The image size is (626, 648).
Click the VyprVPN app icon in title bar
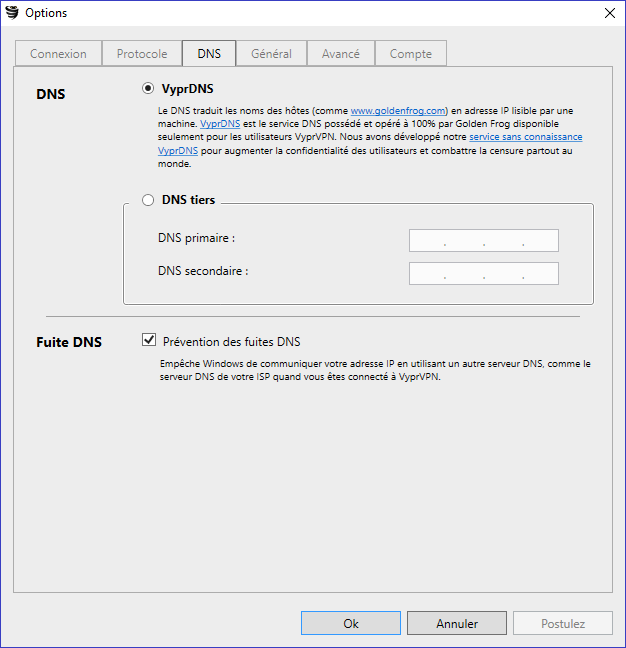click(12, 12)
